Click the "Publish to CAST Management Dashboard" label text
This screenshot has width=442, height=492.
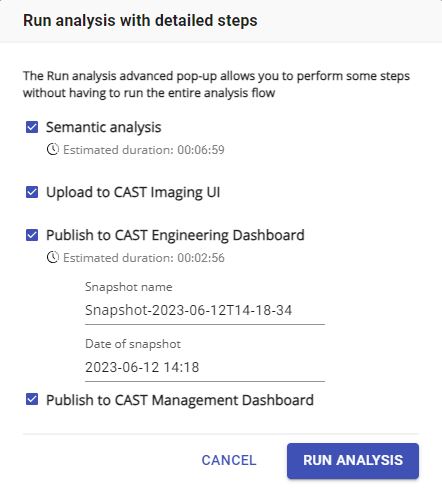[180, 400]
